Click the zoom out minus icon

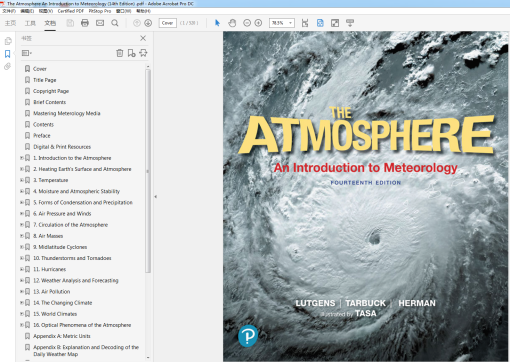tap(247, 23)
